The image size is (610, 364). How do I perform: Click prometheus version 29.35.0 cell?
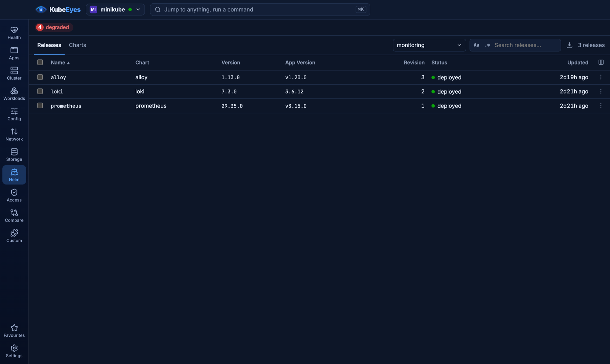point(232,106)
